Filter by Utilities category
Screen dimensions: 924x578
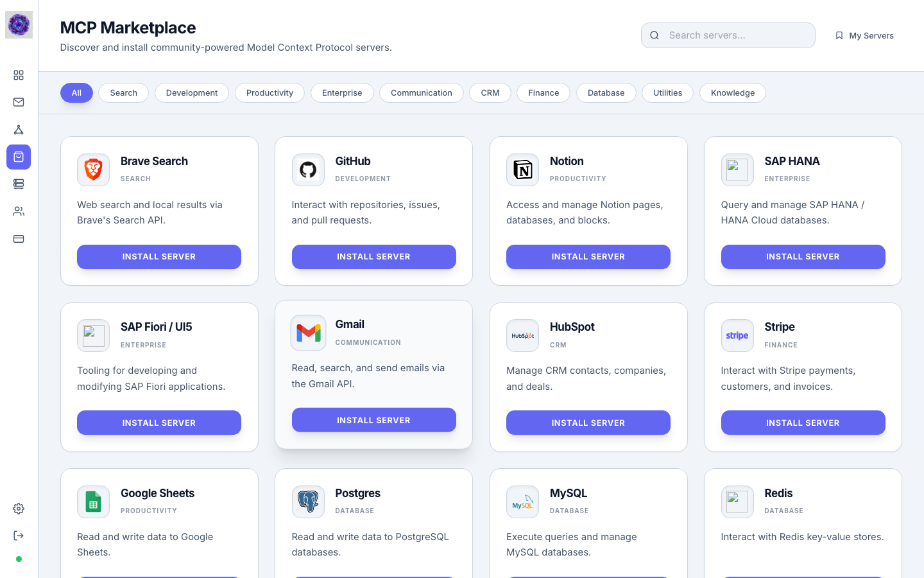(667, 93)
